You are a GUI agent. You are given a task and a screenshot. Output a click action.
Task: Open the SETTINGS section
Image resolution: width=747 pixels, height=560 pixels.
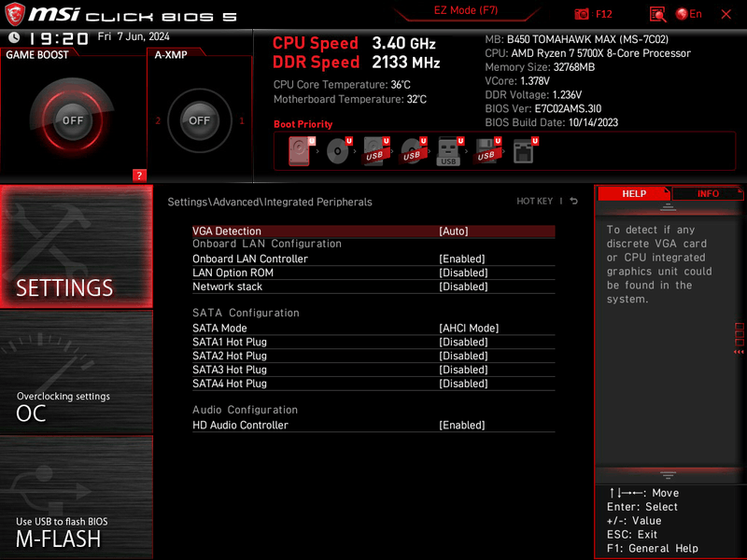pos(77,246)
